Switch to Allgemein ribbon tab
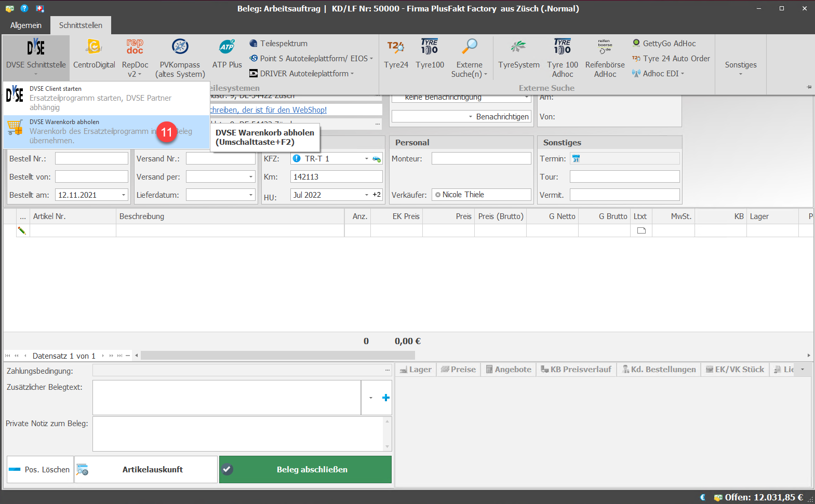This screenshot has width=815, height=504. 26,25
